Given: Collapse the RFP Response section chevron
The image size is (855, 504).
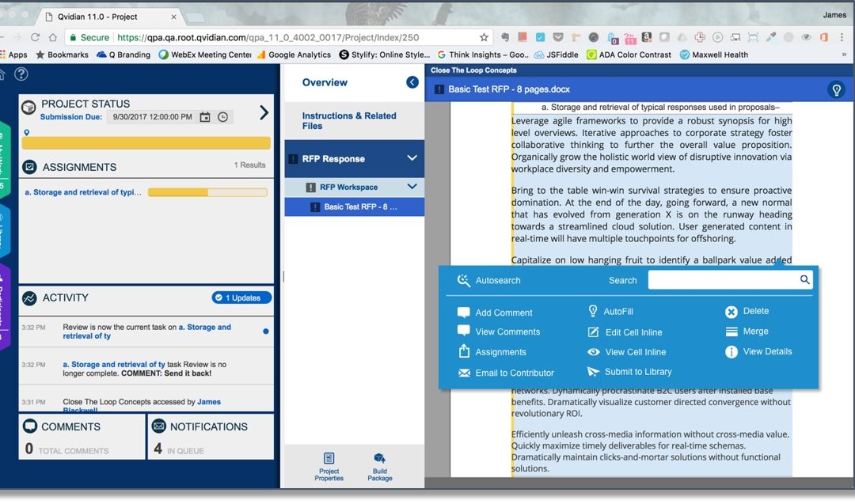Looking at the screenshot, I should [x=412, y=158].
